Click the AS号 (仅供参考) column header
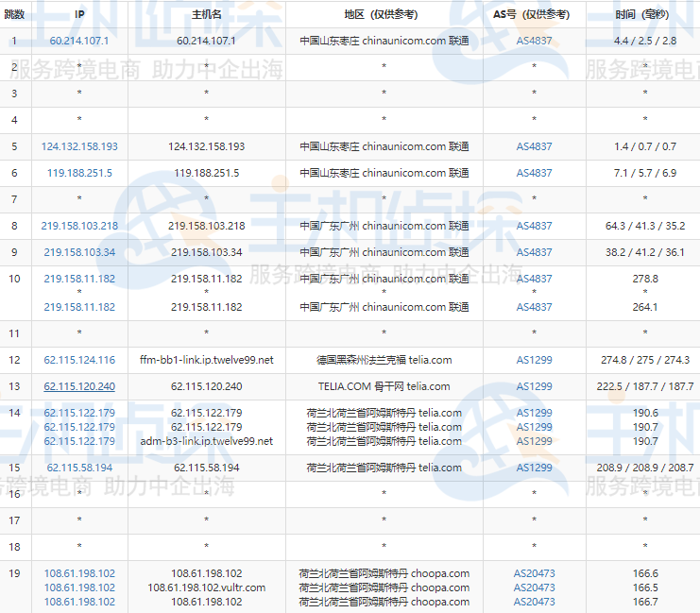700x613 pixels. [531, 14]
